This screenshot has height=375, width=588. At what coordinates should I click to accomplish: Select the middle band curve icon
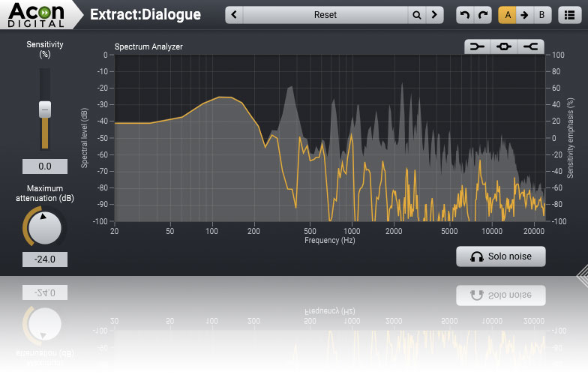point(503,46)
